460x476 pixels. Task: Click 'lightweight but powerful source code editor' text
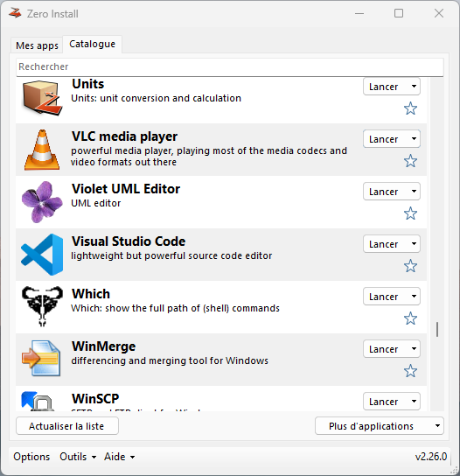tap(171, 255)
